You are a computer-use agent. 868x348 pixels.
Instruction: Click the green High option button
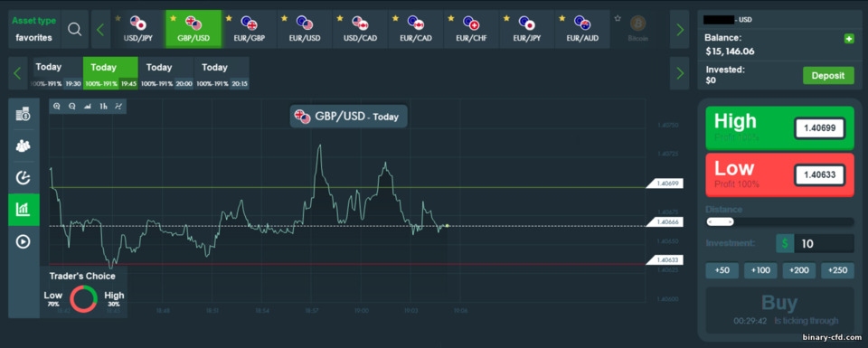780,128
